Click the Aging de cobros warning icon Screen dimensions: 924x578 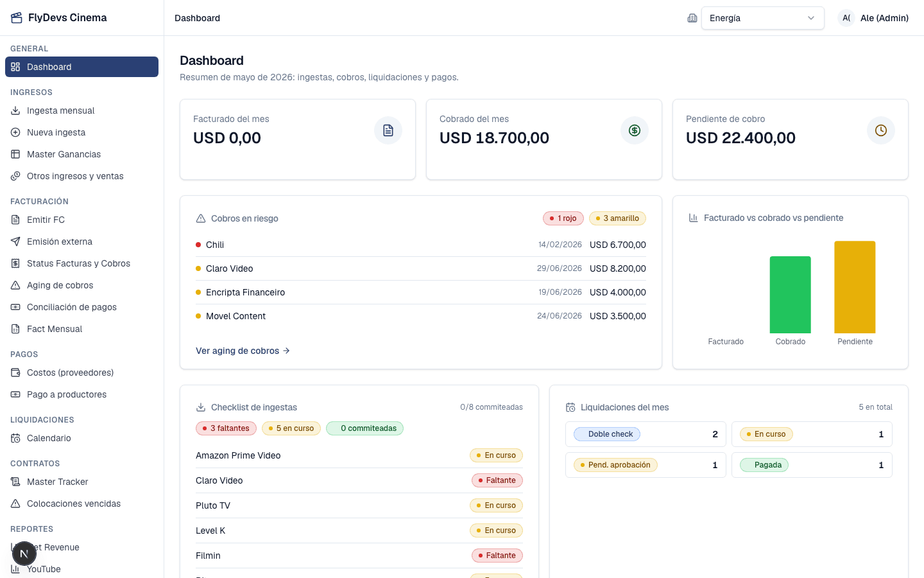(x=15, y=285)
